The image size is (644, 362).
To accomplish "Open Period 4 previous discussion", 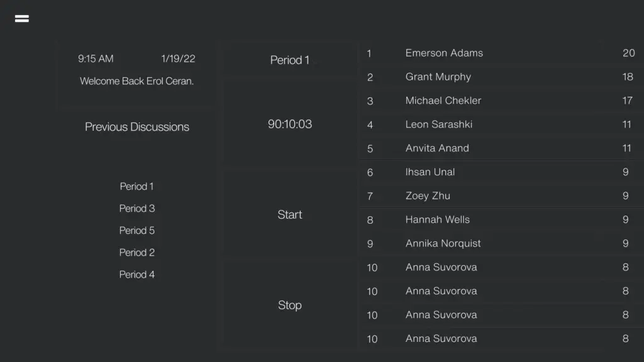I will click(136, 275).
